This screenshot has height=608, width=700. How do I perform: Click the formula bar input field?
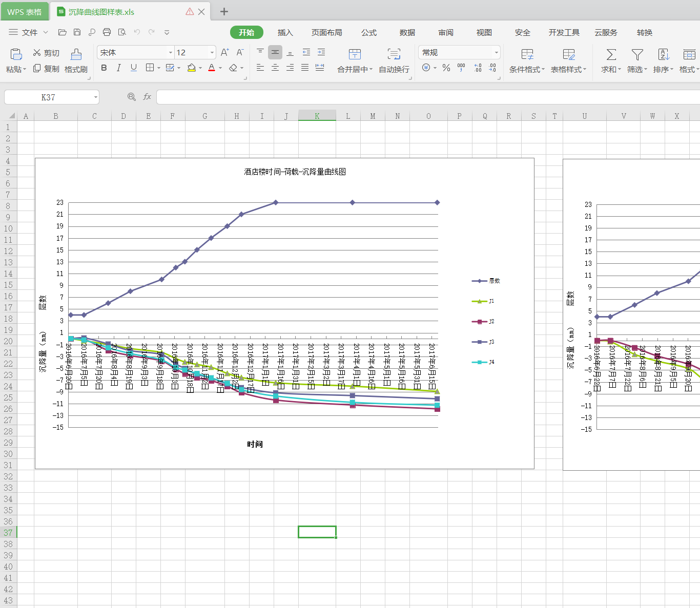point(425,97)
